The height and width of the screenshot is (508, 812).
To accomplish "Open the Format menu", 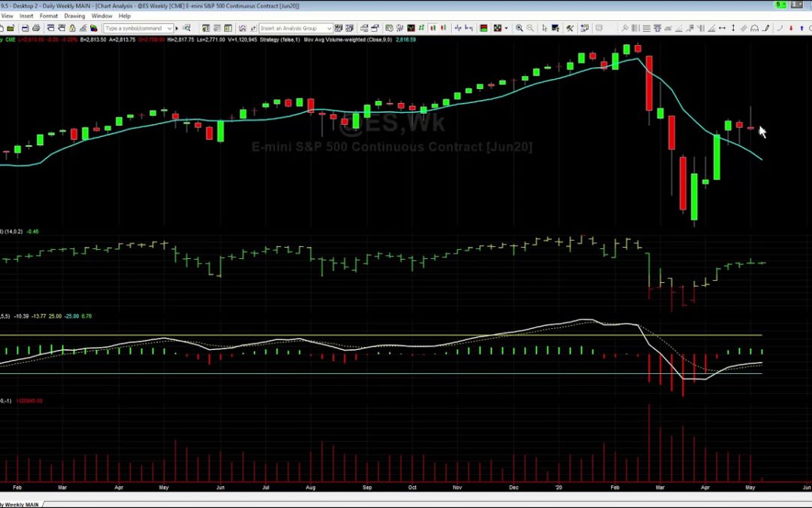I will click(49, 15).
